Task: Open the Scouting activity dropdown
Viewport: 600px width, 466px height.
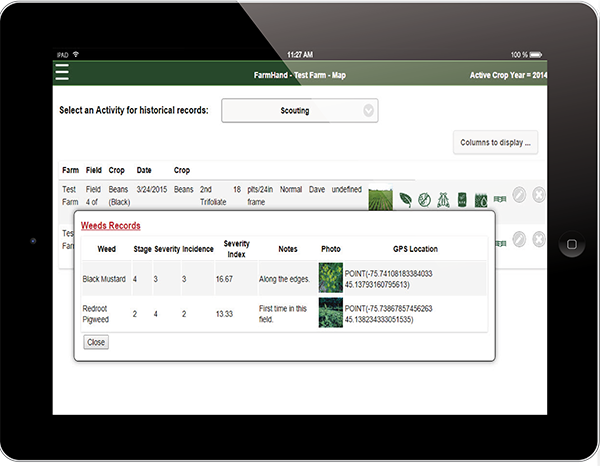Action: point(300,111)
